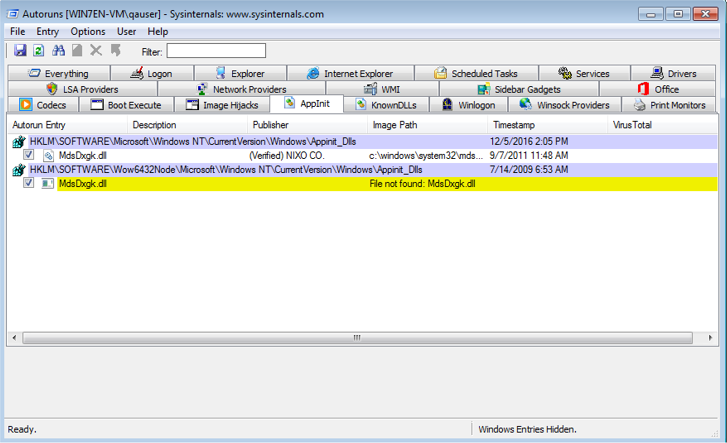This screenshot has width=727, height=443.
Task: Click the Autoruns app icon in title bar
Action: click(x=13, y=14)
